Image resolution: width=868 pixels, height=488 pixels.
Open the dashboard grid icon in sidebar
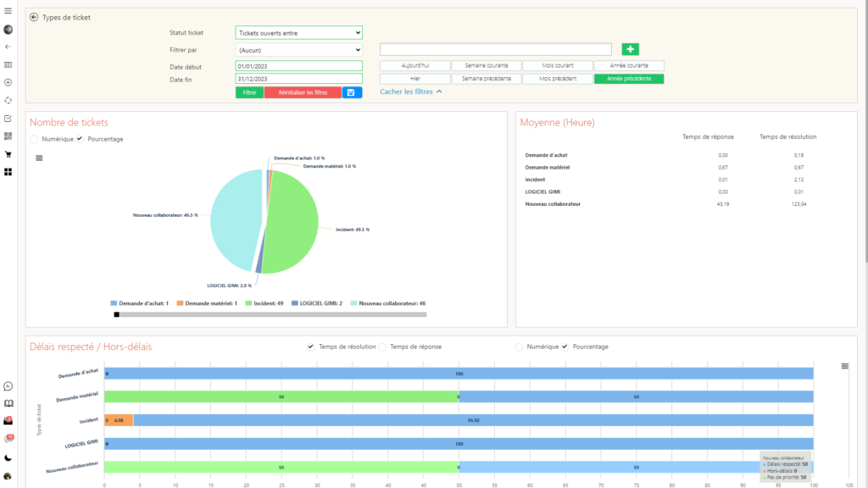coord(8,172)
